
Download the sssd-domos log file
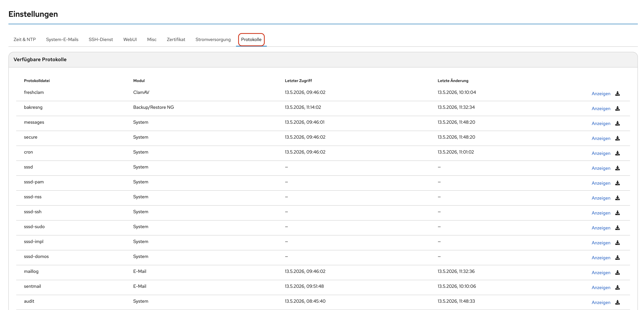pyautogui.click(x=617, y=257)
